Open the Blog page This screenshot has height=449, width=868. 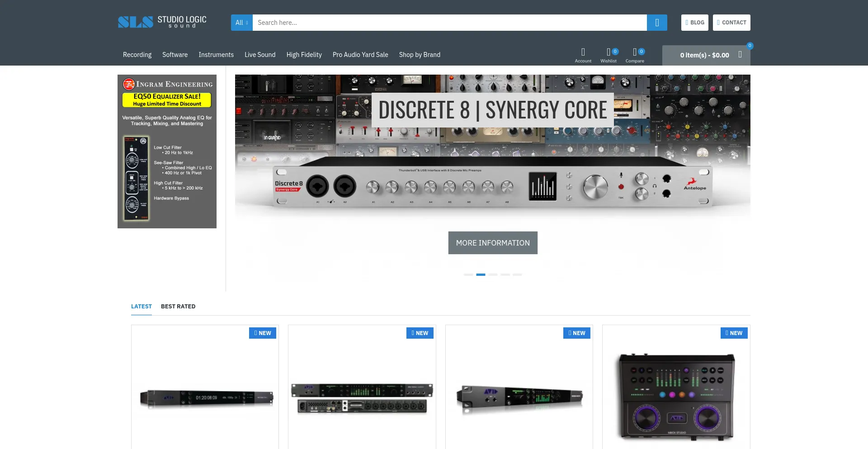point(694,23)
